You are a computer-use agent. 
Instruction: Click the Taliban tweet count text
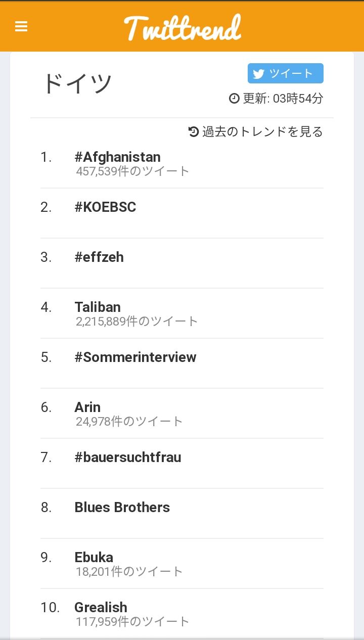pyautogui.click(x=137, y=321)
